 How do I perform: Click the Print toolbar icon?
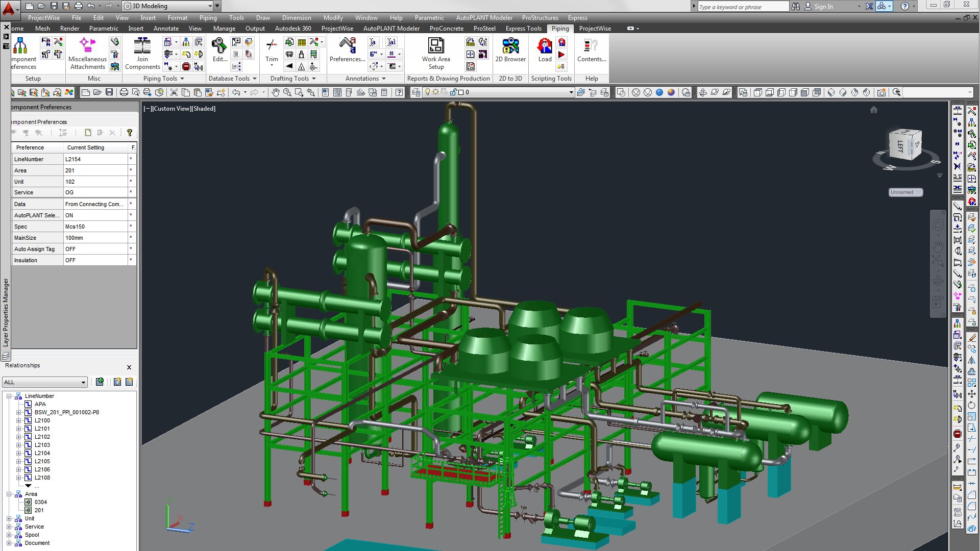tap(124, 92)
